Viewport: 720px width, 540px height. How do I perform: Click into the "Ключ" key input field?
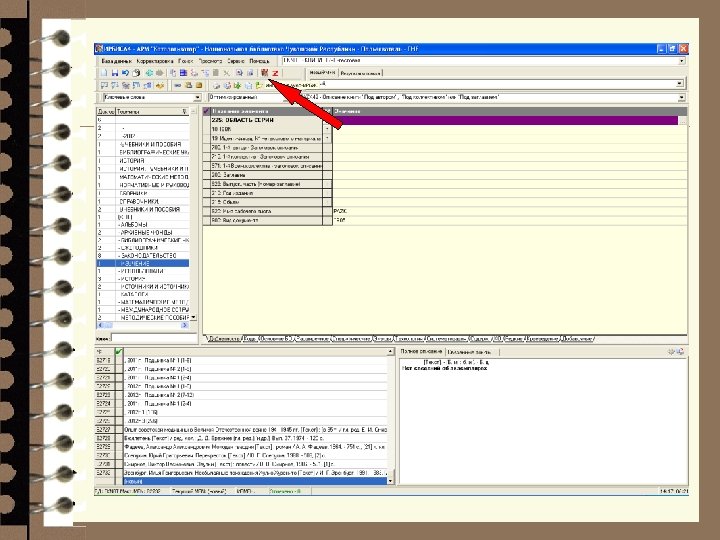(153, 338)
